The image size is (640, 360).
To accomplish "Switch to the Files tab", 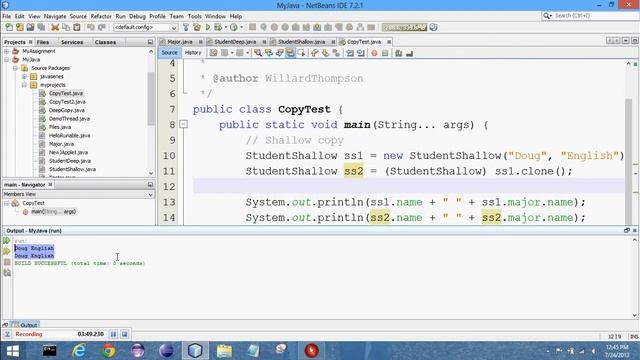I will coord(43,42).
